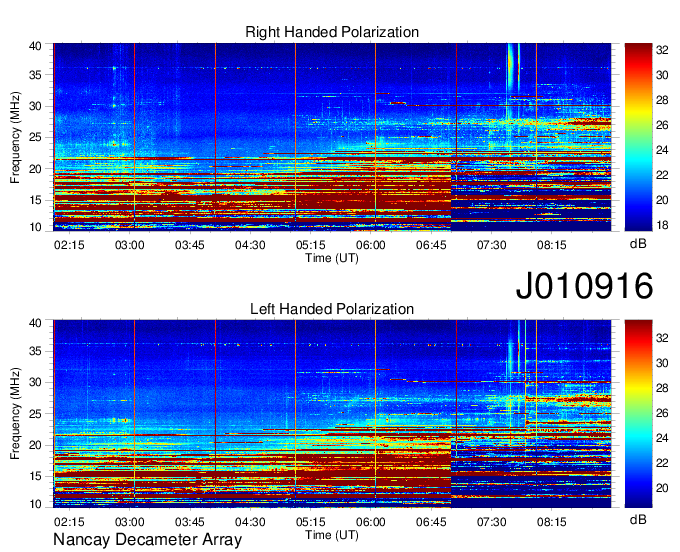Click the 20 value on the bottom color bar
The height and width of the screenshot is (552, 680).
tap(662, 488)
